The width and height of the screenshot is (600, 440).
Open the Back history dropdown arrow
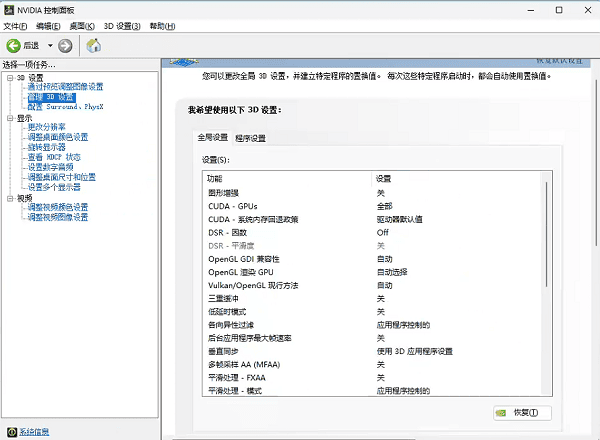[50, 45]
